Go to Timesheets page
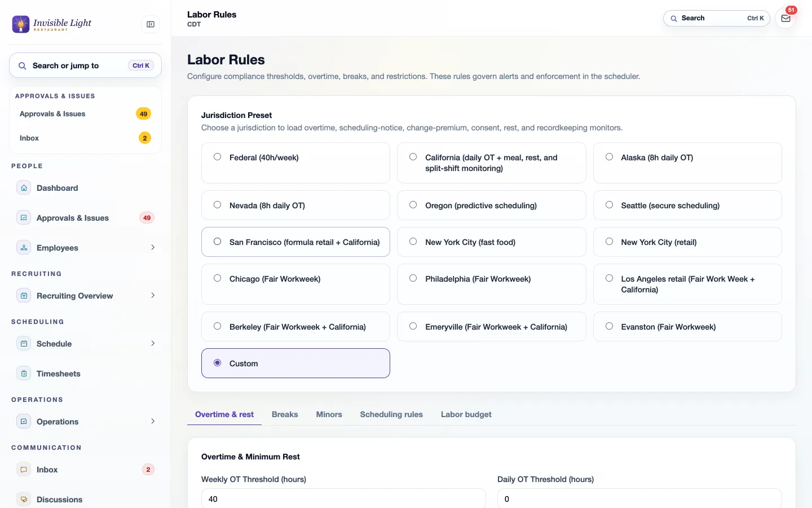 point(85,374)
